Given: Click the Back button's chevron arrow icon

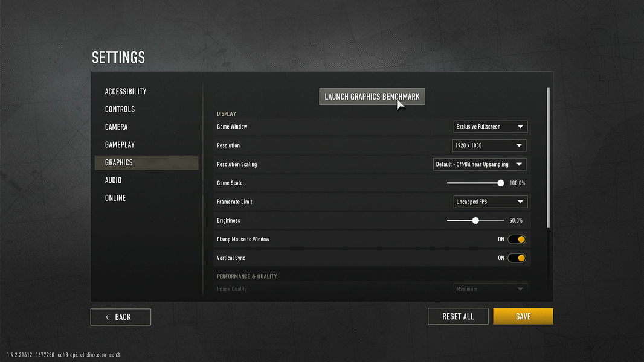Looking at the screenshot, I should coord(108,317).
